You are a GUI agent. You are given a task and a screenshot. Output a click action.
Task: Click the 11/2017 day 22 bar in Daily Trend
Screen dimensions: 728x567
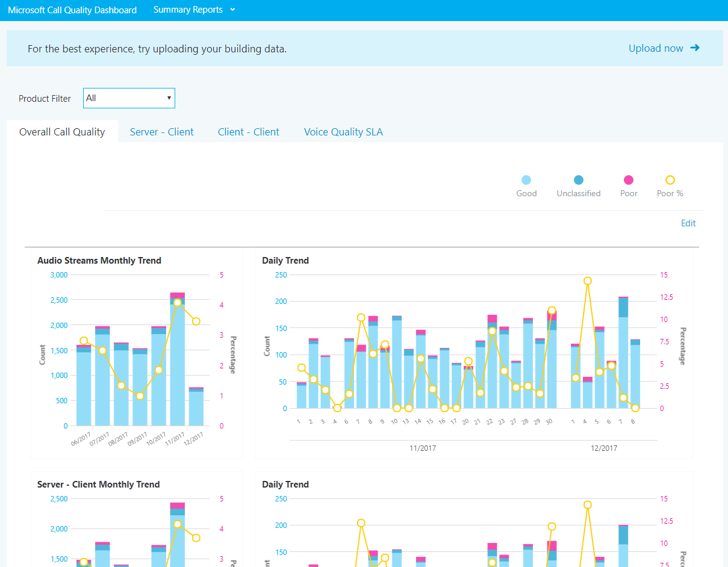click(492, 362)
